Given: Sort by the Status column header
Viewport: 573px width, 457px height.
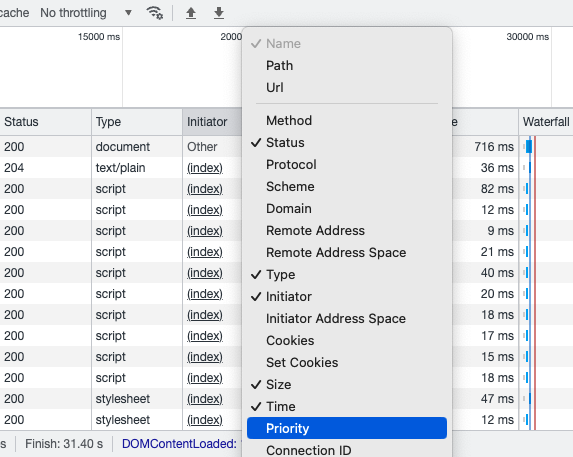Looking at the screenshot, I should [x=45, y=122].
